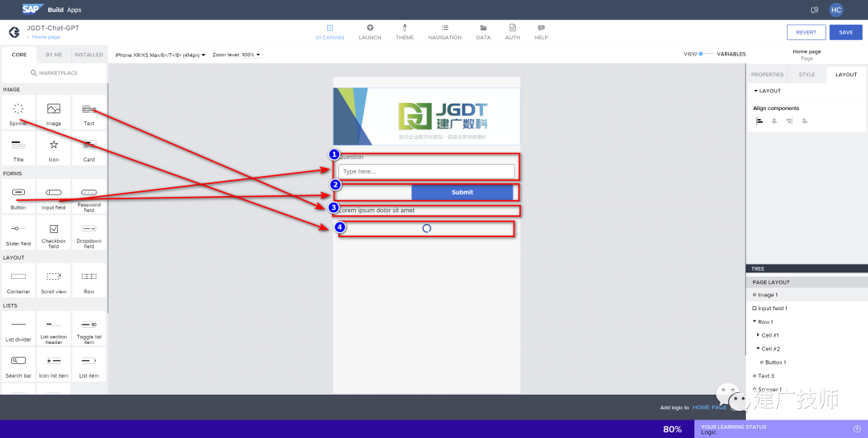
Task: Choose the Dropdown field component
Action: coord(89,232)
